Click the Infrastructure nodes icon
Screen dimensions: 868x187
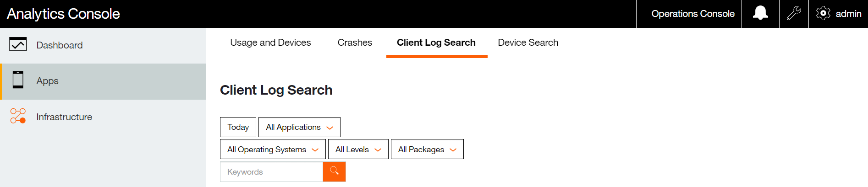tap(18, 116)
